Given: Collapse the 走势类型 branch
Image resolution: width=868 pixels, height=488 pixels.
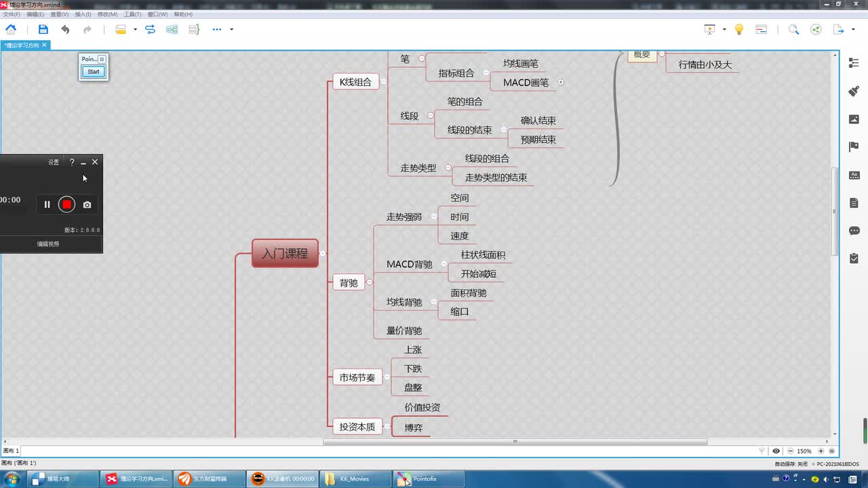Looking at the screenshot, I should pos(448,167).
